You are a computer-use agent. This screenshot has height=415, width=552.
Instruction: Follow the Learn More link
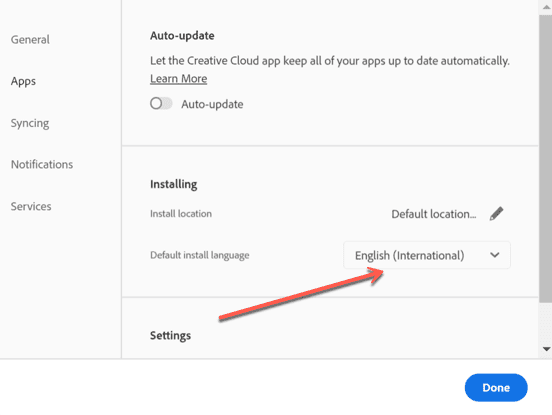pyautogui.click(x=178, y=78)
